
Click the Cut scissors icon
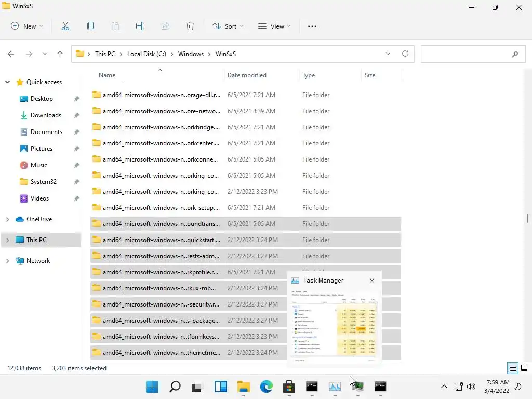[65, 26]
